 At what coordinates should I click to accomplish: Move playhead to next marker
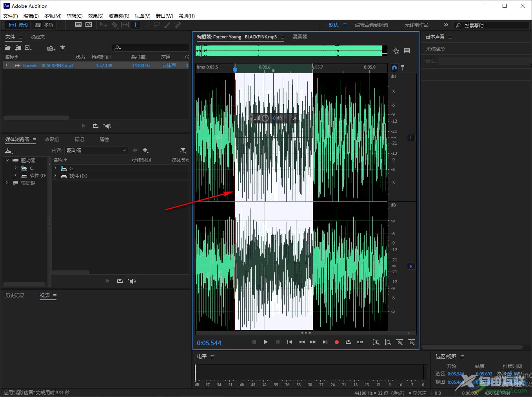pyautogui.click(x=325, y=342)
